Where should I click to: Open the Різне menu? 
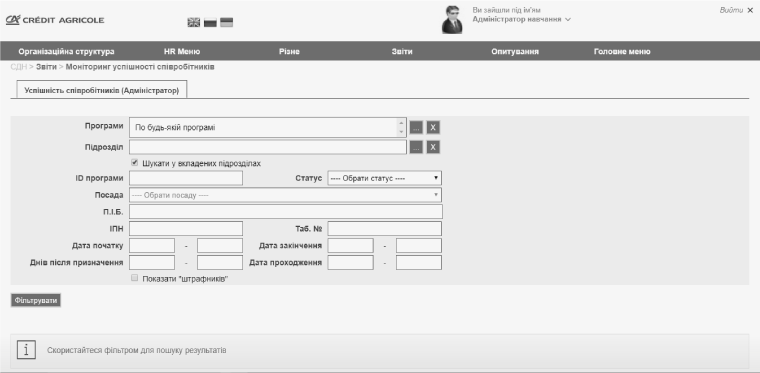[289, 51]
